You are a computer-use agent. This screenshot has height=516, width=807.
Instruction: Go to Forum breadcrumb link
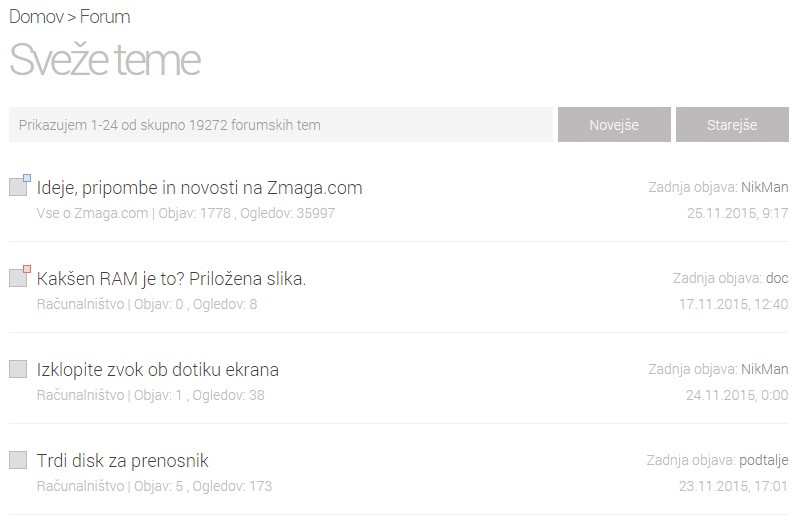105,17
